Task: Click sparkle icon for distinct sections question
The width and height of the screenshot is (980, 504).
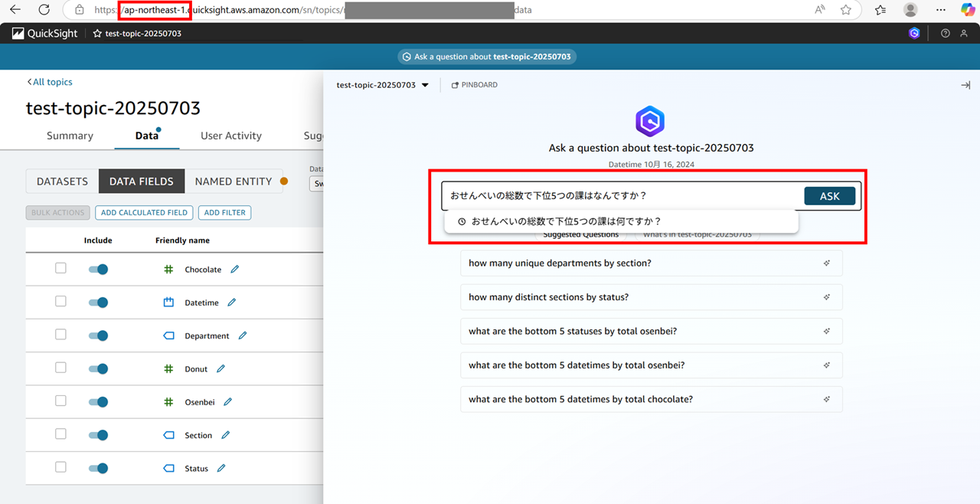Action: (x=827, y=297)
